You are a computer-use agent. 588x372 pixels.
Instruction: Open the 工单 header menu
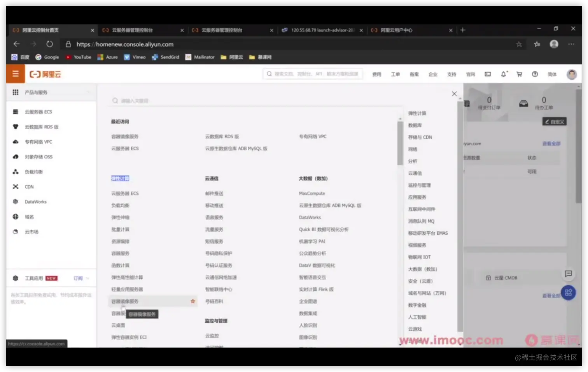click(395, 74)
